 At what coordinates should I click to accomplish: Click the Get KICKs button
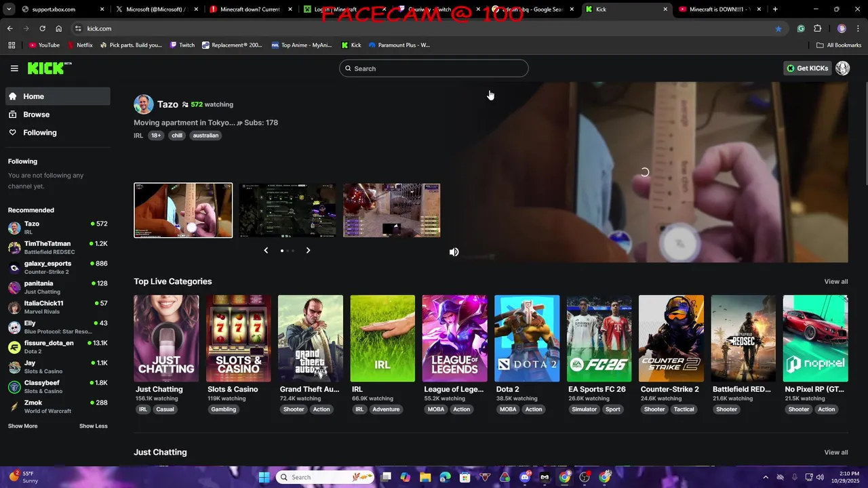808,68
